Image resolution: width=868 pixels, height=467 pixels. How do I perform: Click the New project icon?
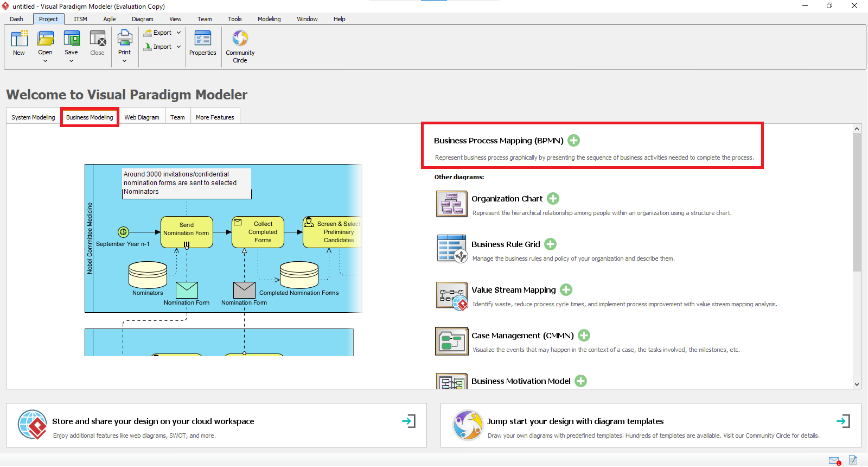(x=19, y=39)
